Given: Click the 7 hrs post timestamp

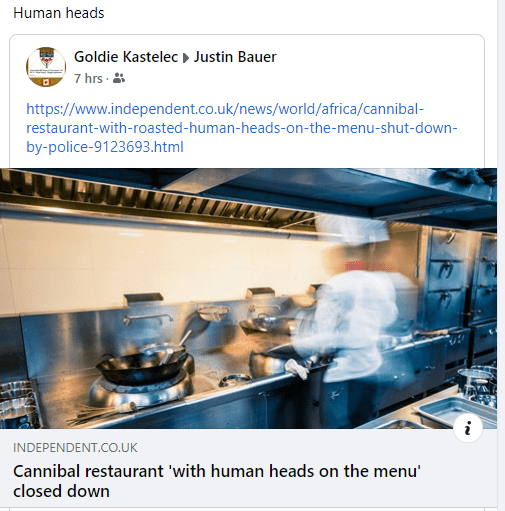Looking at the screenshot, I should tap(88, 79).
